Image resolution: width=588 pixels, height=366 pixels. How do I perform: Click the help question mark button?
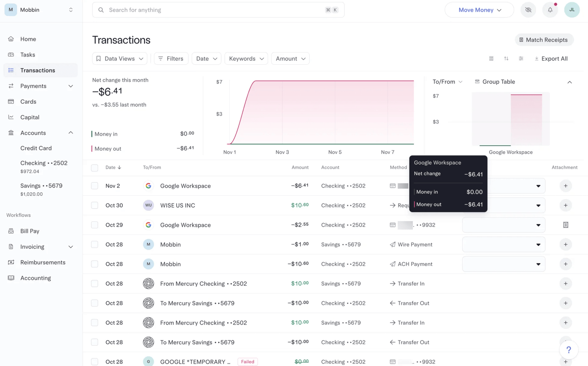568,350
